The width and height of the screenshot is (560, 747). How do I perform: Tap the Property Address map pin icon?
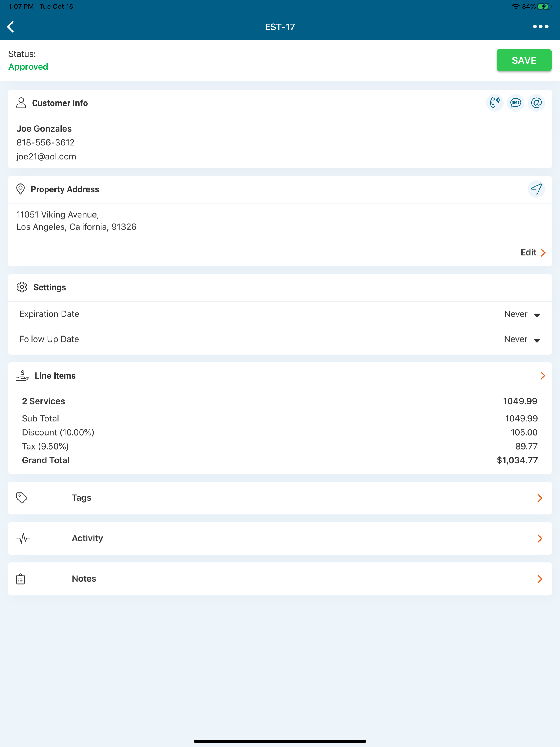21,189
